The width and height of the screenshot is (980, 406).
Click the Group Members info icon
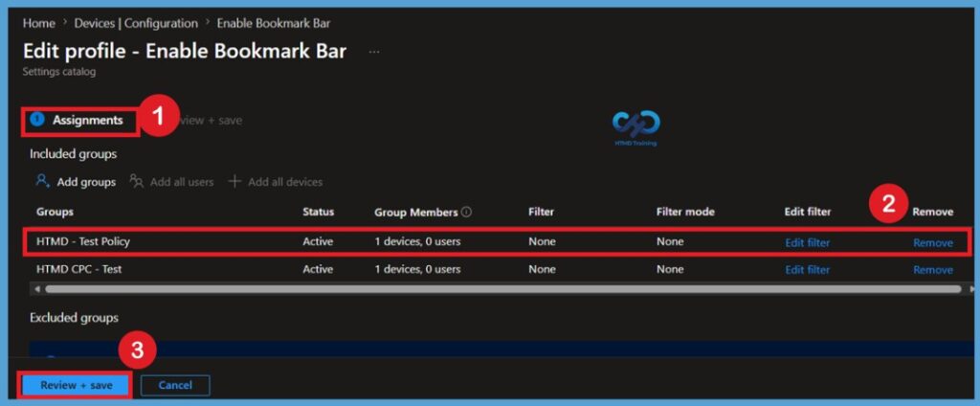click(x=466, y=212)
